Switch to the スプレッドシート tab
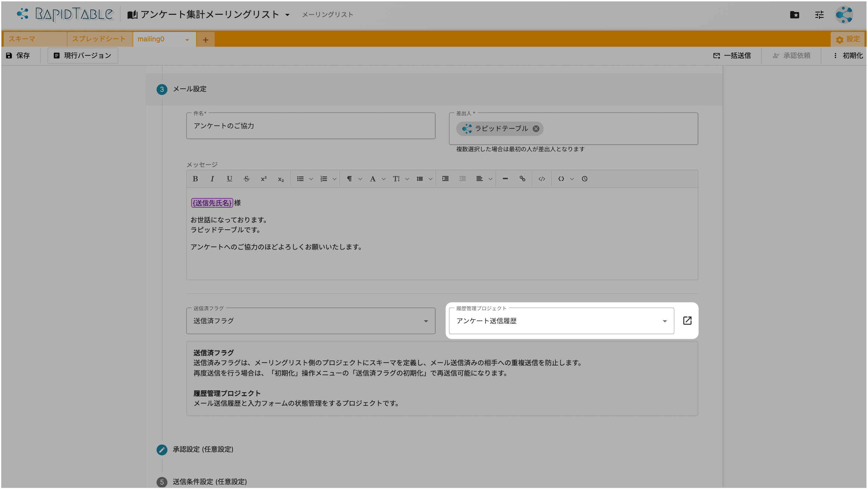 click(99, 39)
